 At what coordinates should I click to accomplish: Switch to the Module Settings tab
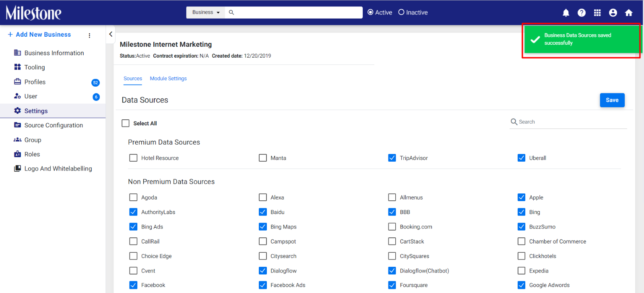click(x=168, y=79)
